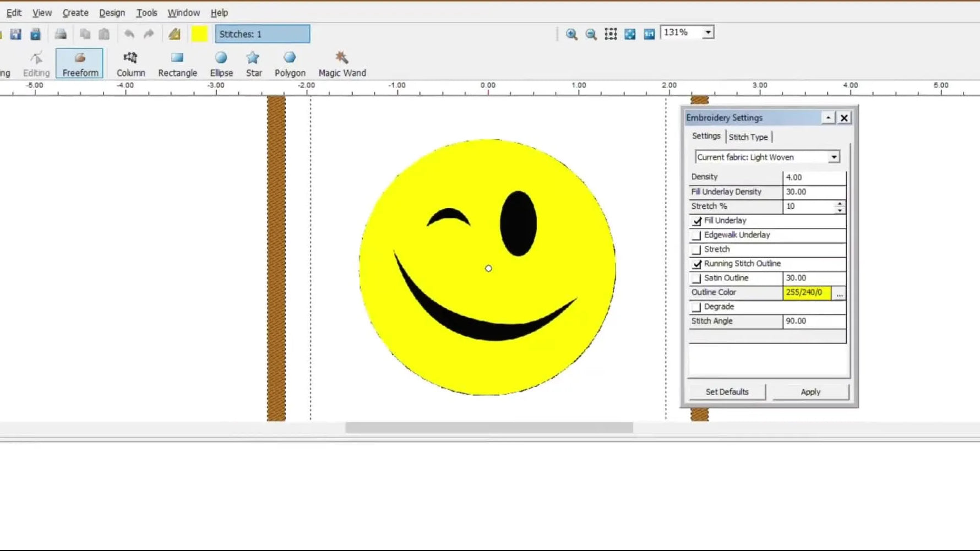The height and width of the screenshot is (551, 980).
Task: Select the Magic Wand tool
Action: point(342,64)
